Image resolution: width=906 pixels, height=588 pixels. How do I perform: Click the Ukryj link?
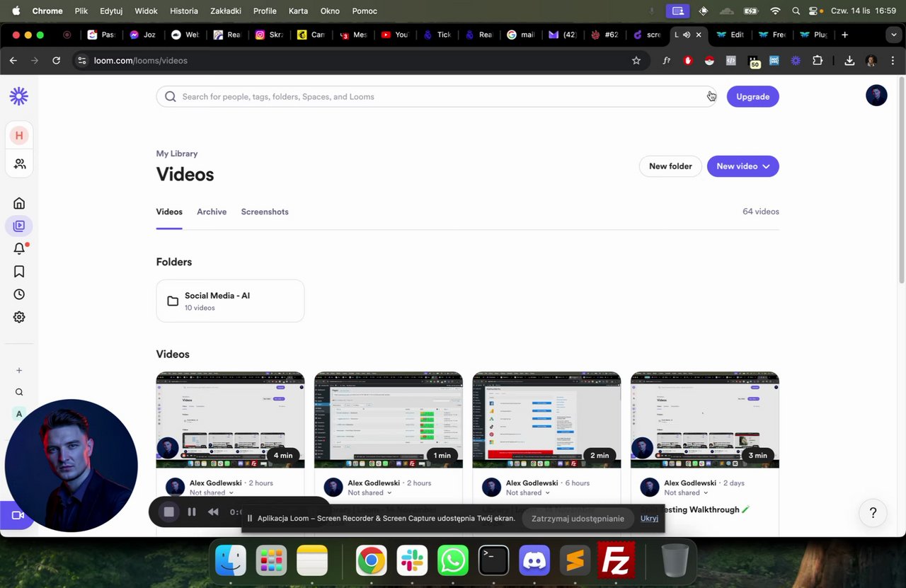coord(649,519)
